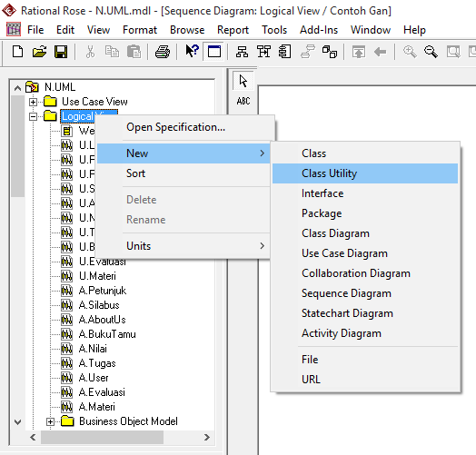Viewport: 476px width, 455px height.
Task: Open the Tools menu
Action: (274, 30)
